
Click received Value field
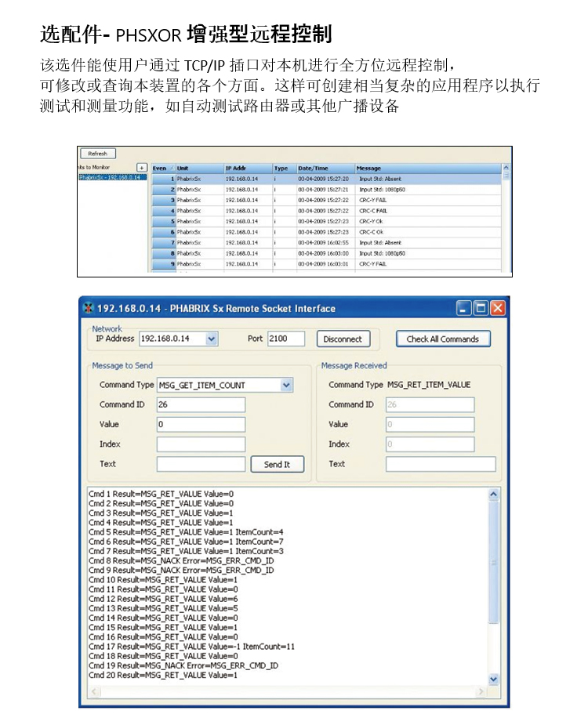click(x=430, y=425)
